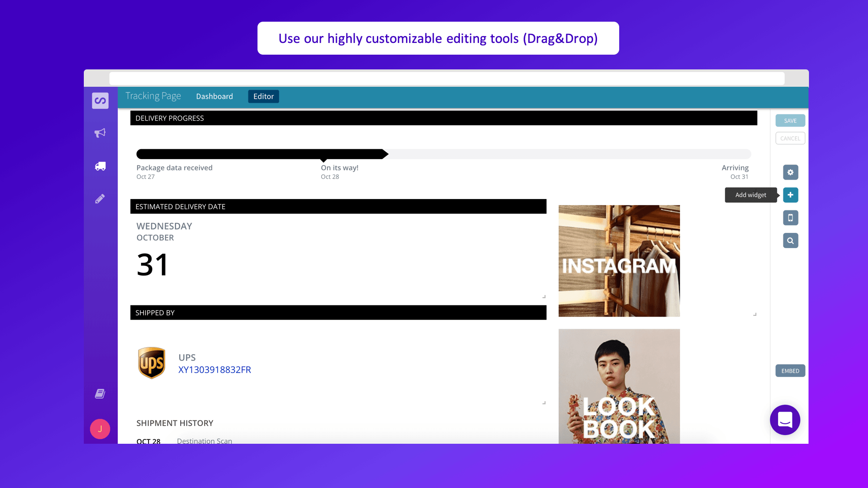Screen dimensions: 868x488
Task: Click Save button to apply changes
Action: (791, 120)
